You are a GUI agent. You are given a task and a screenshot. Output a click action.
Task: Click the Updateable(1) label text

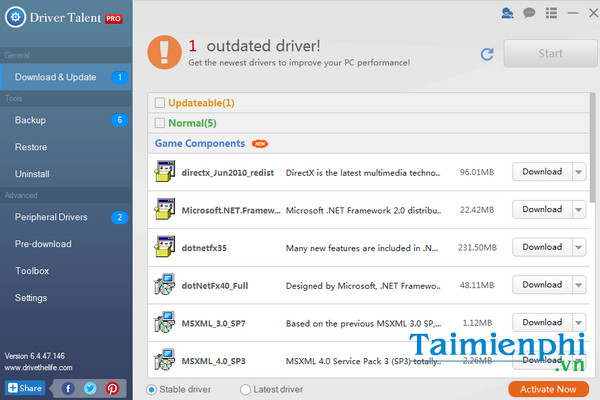(201, 103)
